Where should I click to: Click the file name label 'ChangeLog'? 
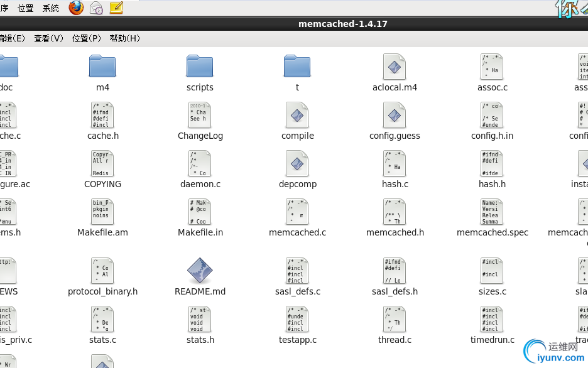coord(200,136)
